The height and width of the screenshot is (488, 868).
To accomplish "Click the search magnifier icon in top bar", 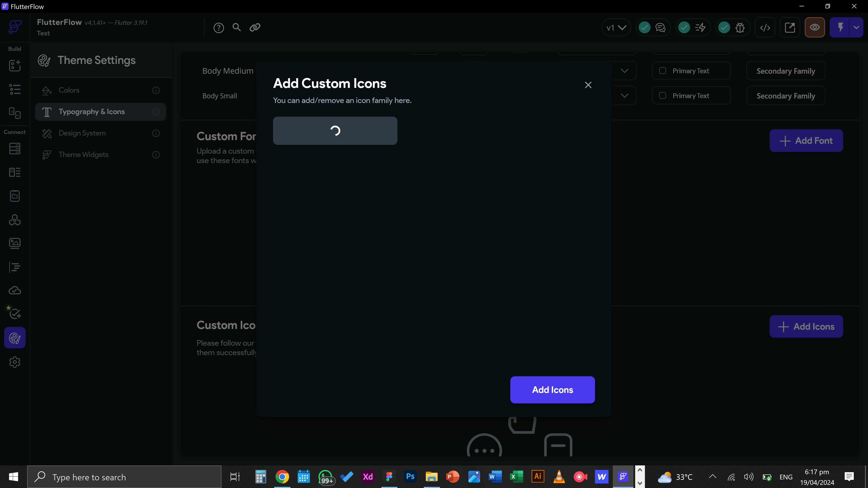I will click(x=236, y=27).
